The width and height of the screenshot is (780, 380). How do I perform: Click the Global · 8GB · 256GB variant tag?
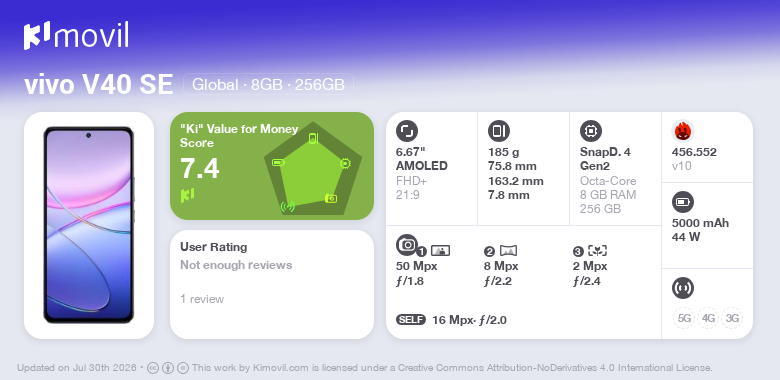269,85
